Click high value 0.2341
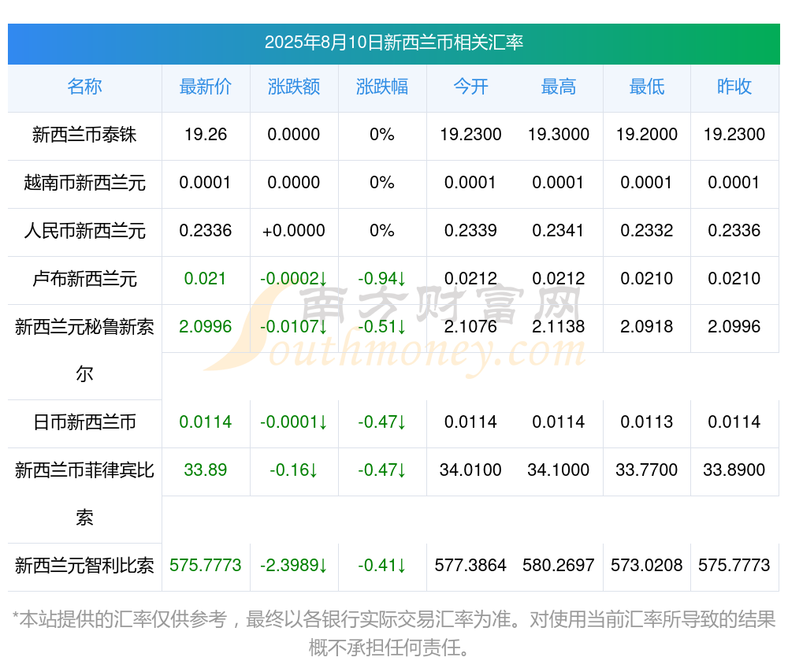Viewport: 788px width, 672px height. point(559,231)
